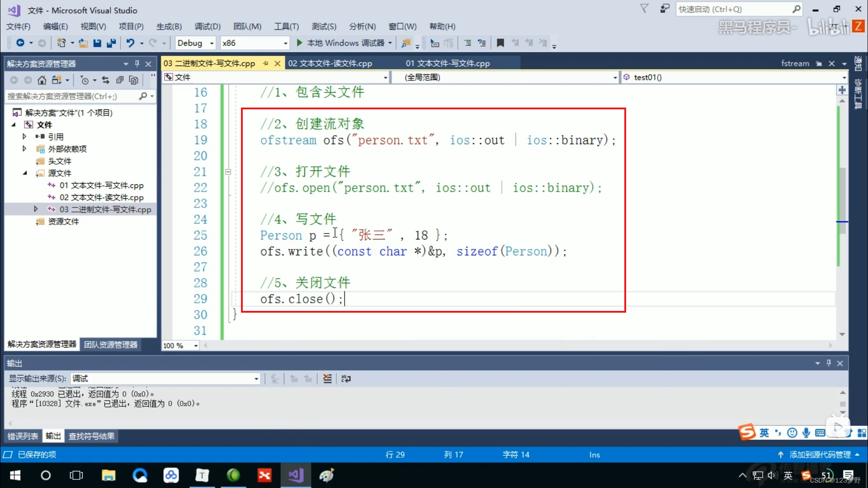The width and height of the screenshot is (868, 488).
Task: Save the current file with the disk icon
Action: (97, 43)
